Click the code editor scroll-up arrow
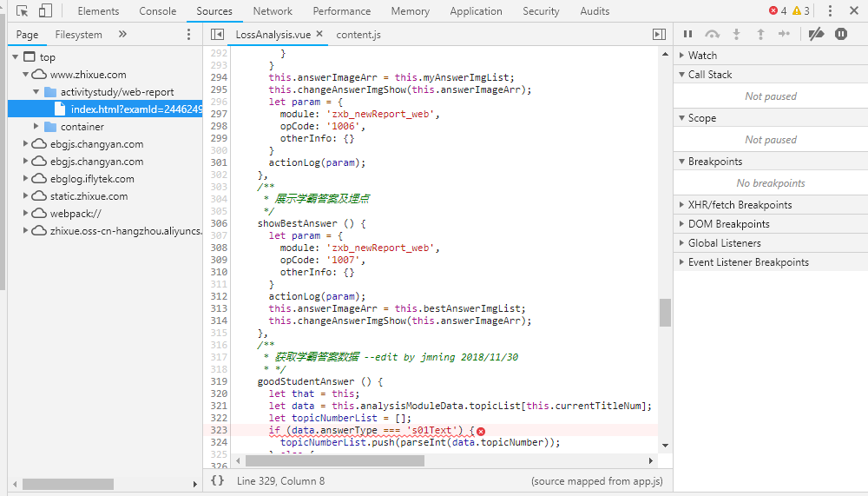Viewport: 868px width, 496px height. click(x=666, y=55)
